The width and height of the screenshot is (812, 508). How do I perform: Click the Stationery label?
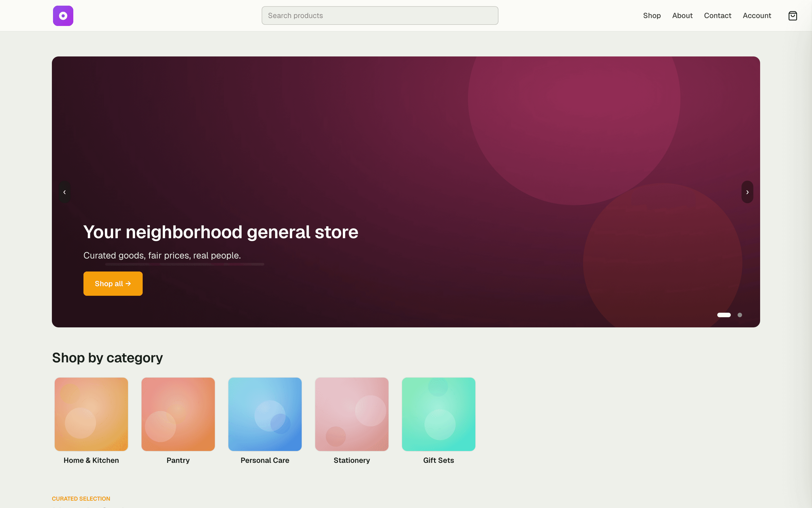coord(352,460)
